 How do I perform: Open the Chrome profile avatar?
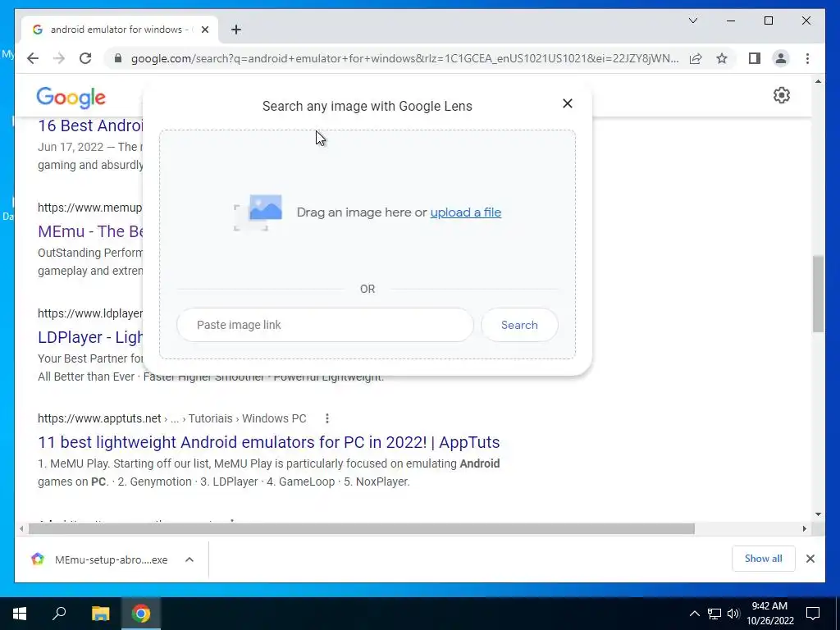tap(781, 58)
